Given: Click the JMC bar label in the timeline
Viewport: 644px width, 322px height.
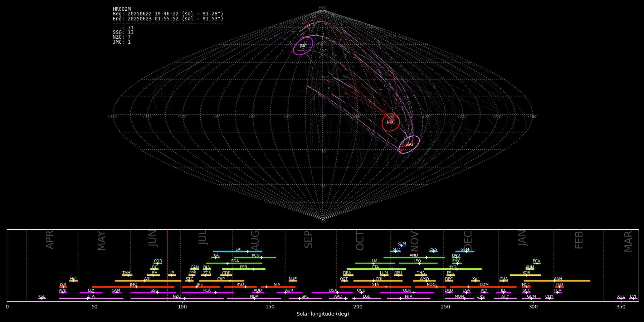Looking at the screenshot, I should 133,285.
